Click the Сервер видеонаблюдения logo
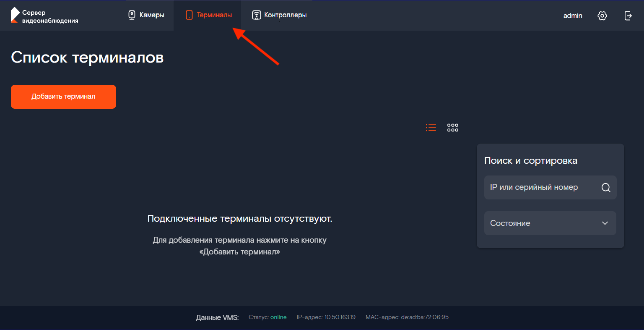This screenshot has width=644, height=330. coord(44,16)
